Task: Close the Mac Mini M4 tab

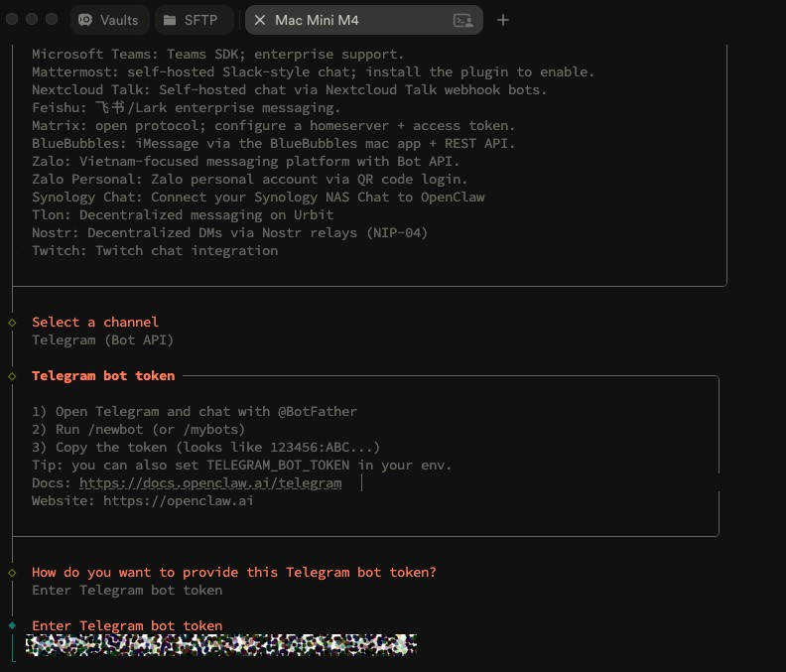Action: pos(260,20)
